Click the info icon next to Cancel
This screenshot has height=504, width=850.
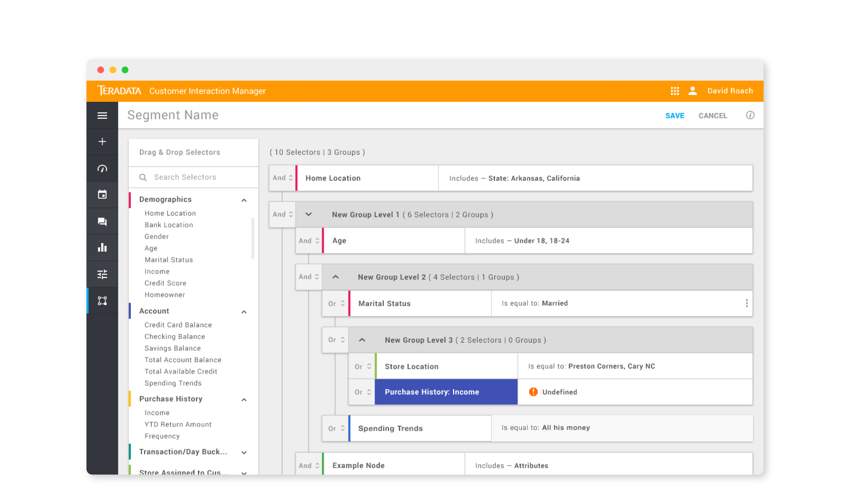pyautogui.click(x=750, y=115)
